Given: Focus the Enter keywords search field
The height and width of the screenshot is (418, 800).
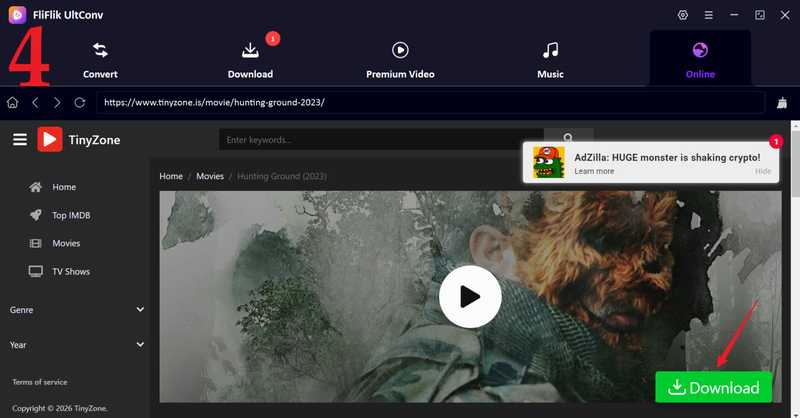Looking at the screenshot, I should coord(381,139).
